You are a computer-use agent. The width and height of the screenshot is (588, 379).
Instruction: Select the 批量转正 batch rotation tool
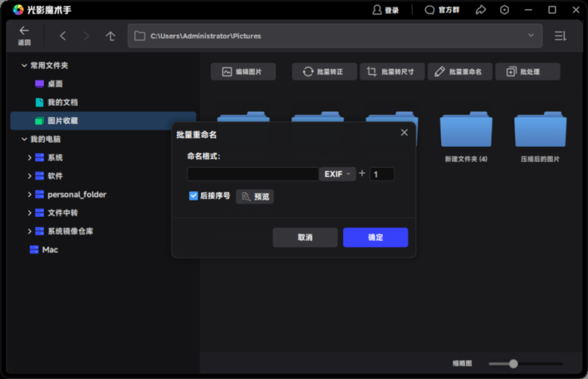tap(324, 71)
